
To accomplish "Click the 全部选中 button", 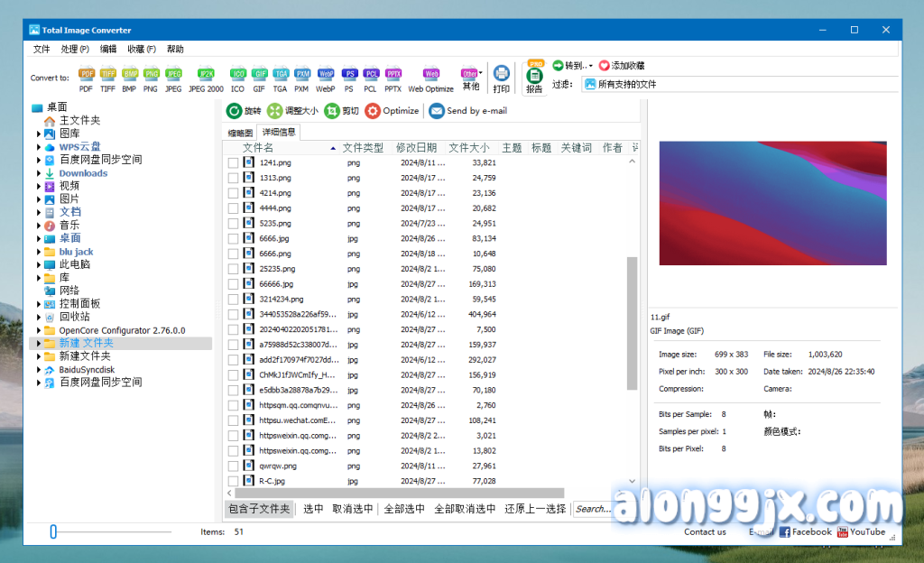I will tap(404, 509).
